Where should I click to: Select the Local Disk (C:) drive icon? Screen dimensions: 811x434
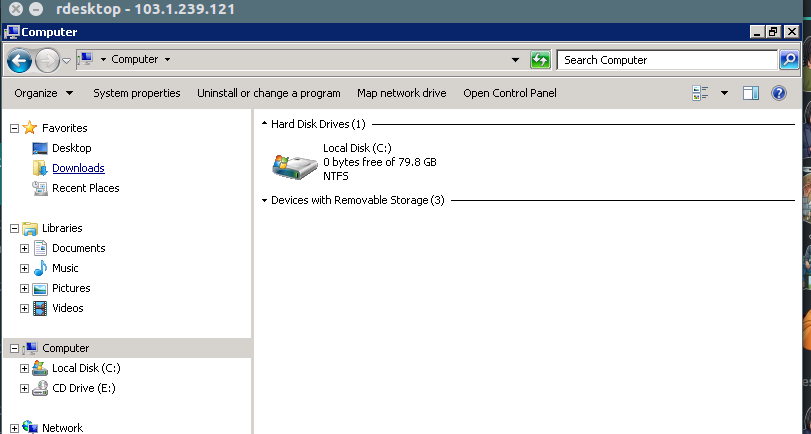[294, 167]
